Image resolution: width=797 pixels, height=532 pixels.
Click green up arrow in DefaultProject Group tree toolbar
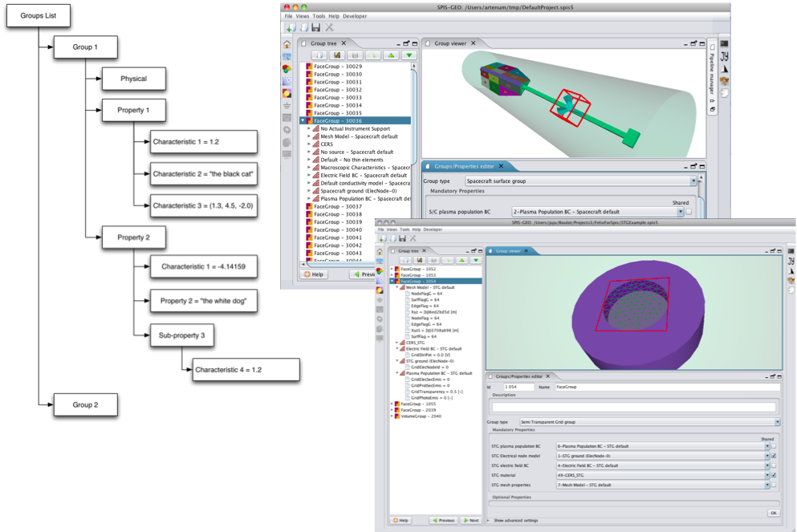point(391,55)
